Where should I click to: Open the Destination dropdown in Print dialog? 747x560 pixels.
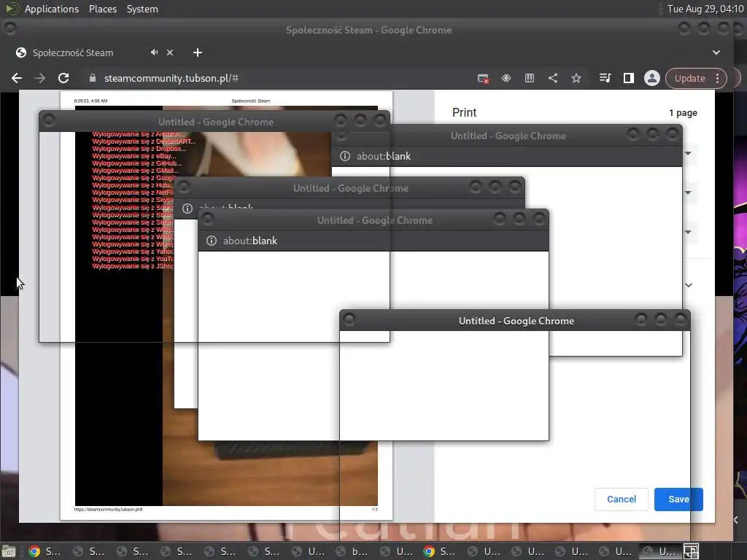point(688,153)
